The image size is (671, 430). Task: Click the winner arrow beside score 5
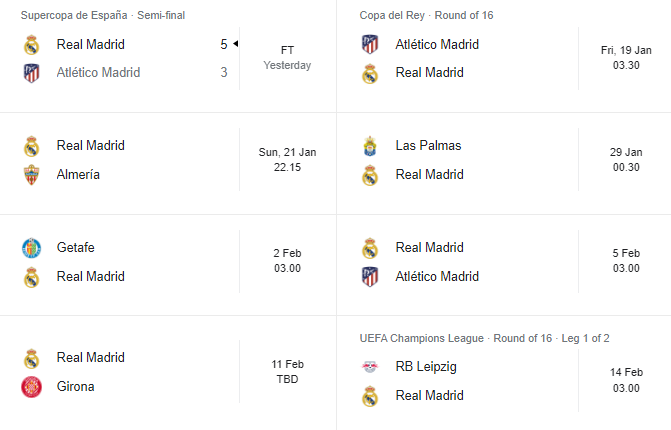coord(235,44)
